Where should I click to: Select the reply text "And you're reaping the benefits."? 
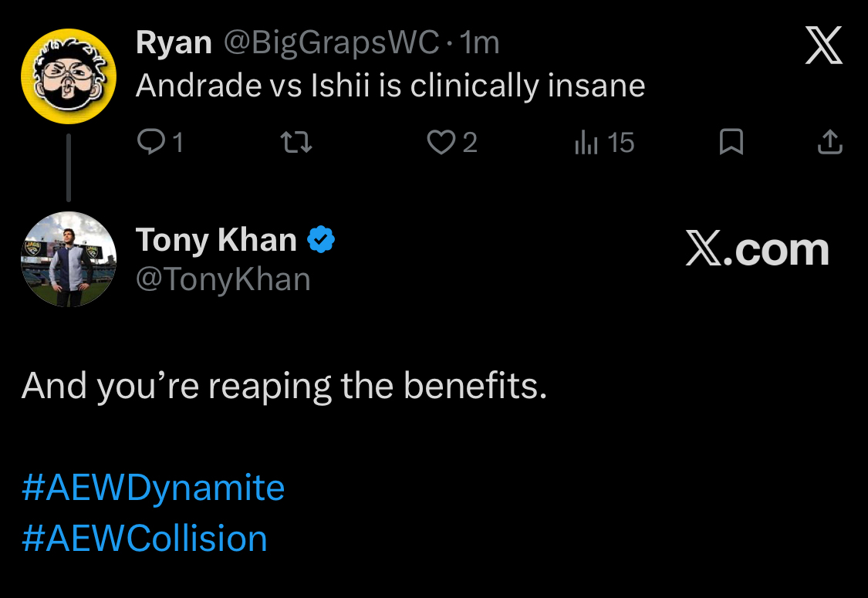(284, 386)
